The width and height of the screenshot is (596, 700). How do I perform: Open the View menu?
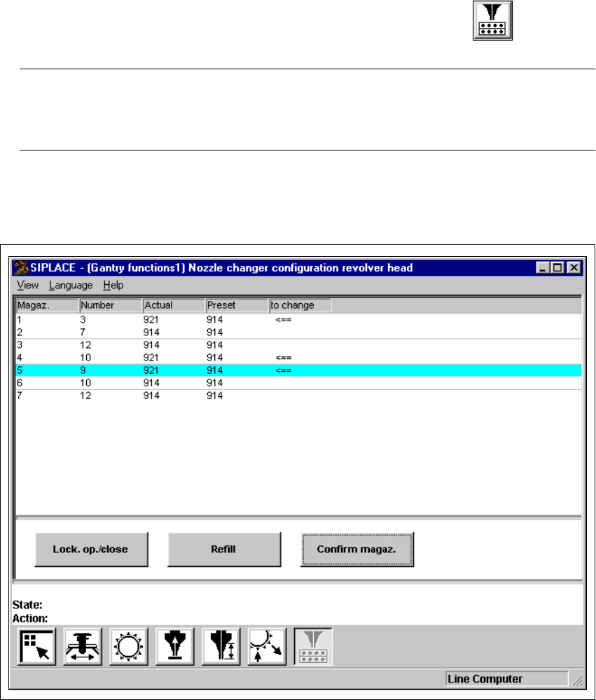point(28,286)
